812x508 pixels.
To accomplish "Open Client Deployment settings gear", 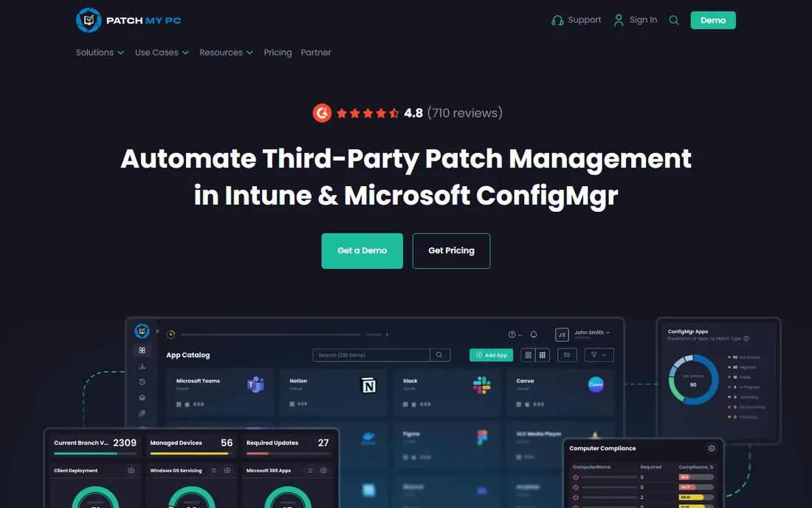I will pos(131,470).
